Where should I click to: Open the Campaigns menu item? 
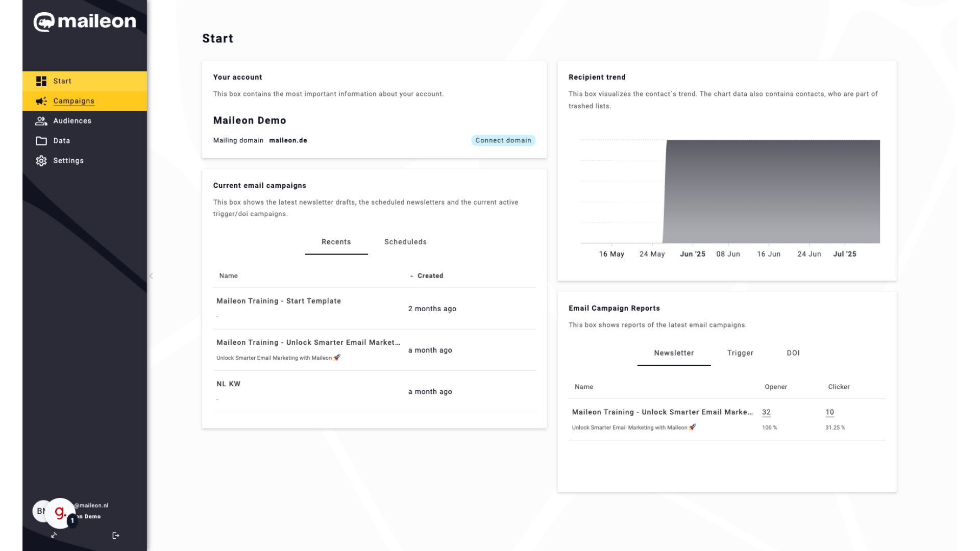click(x=85, y=101)
